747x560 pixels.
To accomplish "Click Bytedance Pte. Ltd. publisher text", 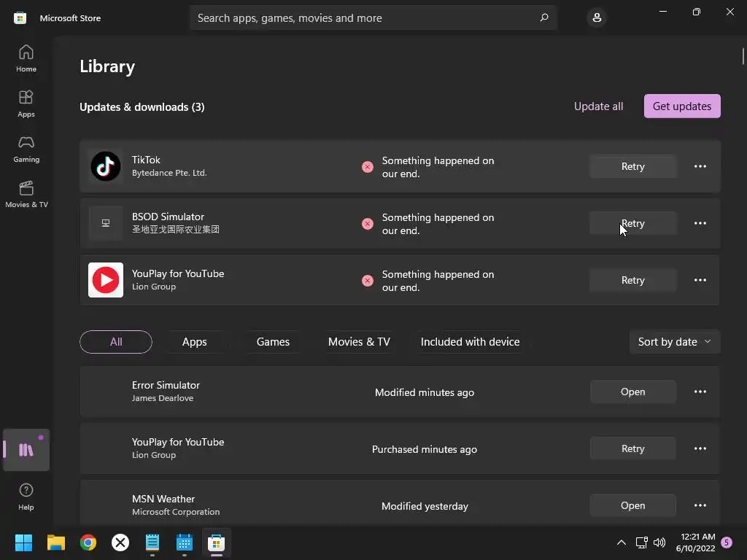I will tap(169, 173).
